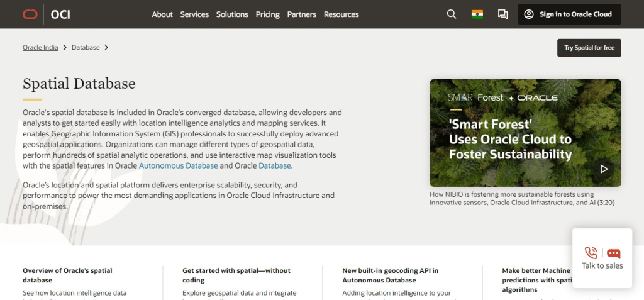
Task: Open the Services menu
Action: tap(194, 14)
